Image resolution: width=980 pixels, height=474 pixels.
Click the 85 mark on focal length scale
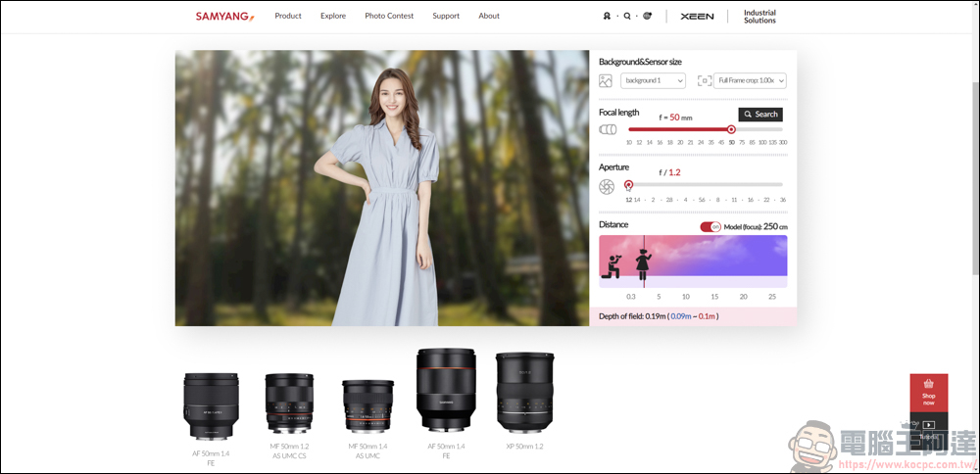coord(752,142)
